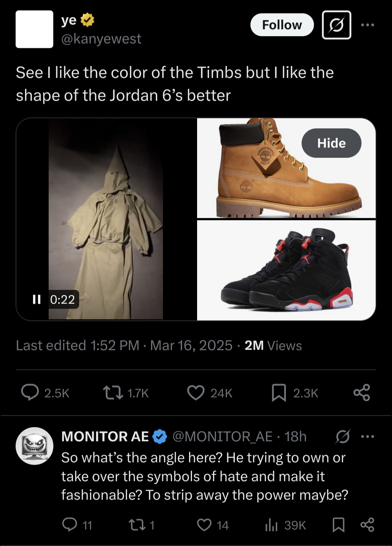Viewport: 392px width, 546px height.
Task: Repost ye's tweet
Action: [x=113, y=392]
